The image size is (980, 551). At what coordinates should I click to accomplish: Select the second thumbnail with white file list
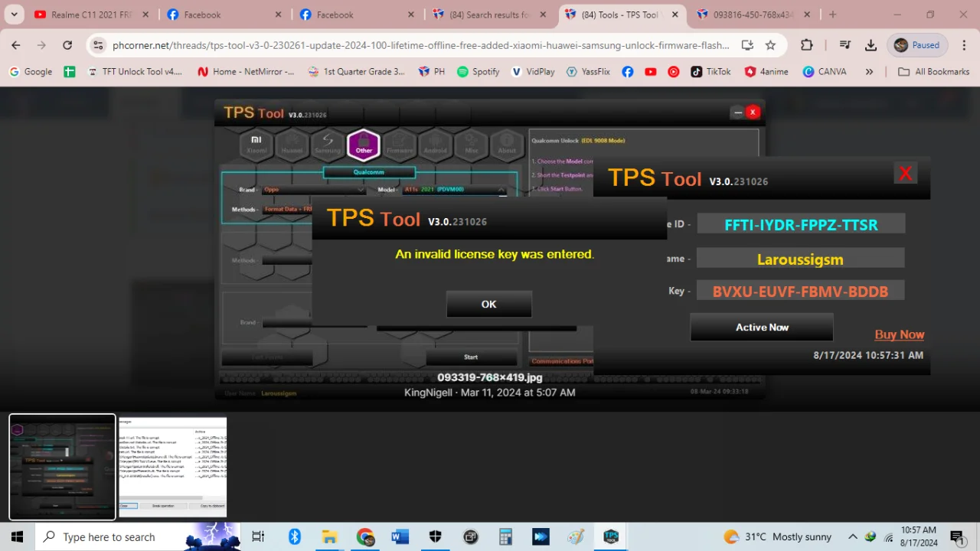[x=173, y=467]
